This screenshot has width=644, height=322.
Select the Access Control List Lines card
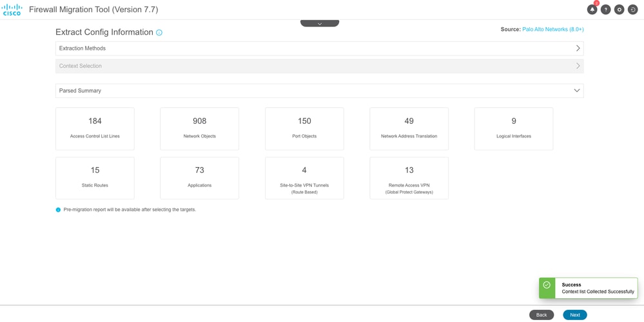click(95, 128)
